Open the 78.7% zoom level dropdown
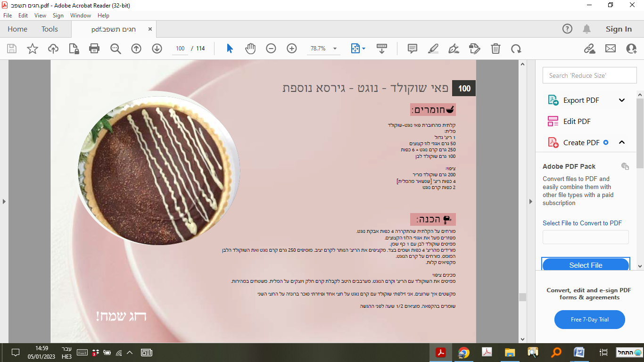This screenshot has width=644, height=362. coord(323,49)
